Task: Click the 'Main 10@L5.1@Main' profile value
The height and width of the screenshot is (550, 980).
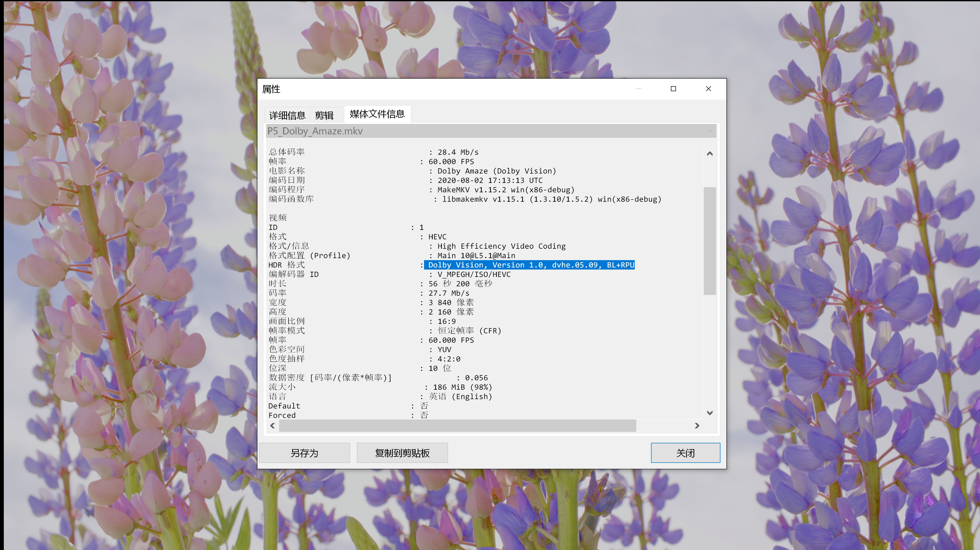Action: 476,256
